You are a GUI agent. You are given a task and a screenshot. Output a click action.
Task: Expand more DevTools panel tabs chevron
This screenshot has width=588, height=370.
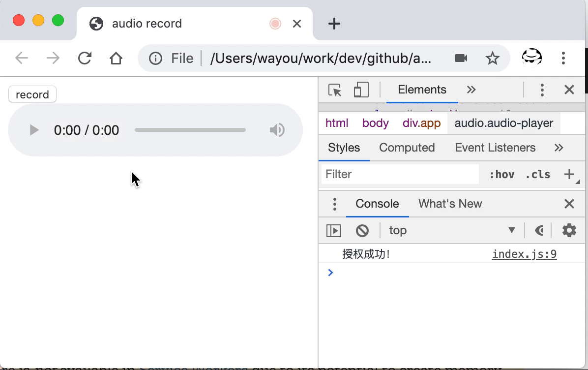point(471,90)
